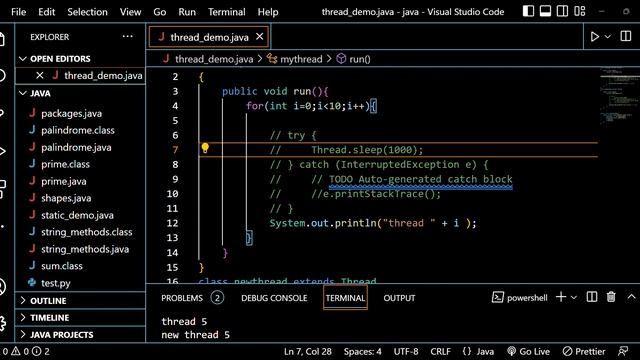Open the Run menu
The width and height of the screenshot is (640, 360).
[x=187, y=12]
